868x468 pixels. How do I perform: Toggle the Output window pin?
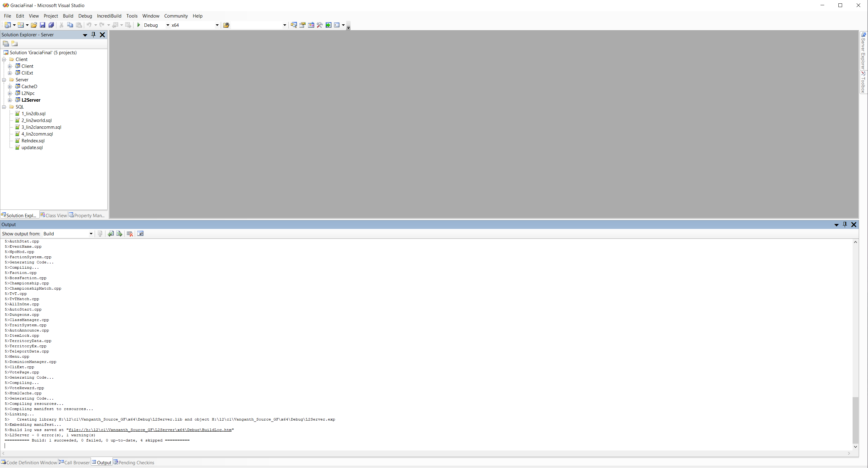[845, 225]
